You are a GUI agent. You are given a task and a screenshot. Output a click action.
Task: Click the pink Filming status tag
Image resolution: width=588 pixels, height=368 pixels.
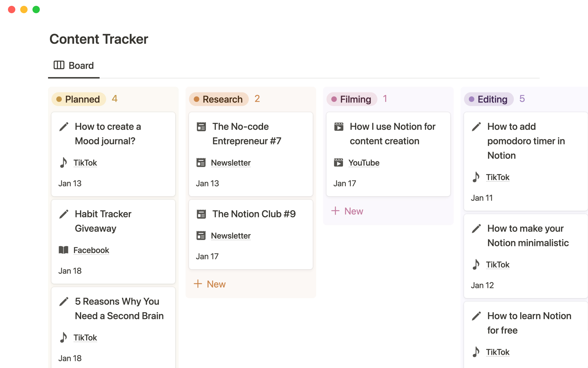tap(352, 99)
